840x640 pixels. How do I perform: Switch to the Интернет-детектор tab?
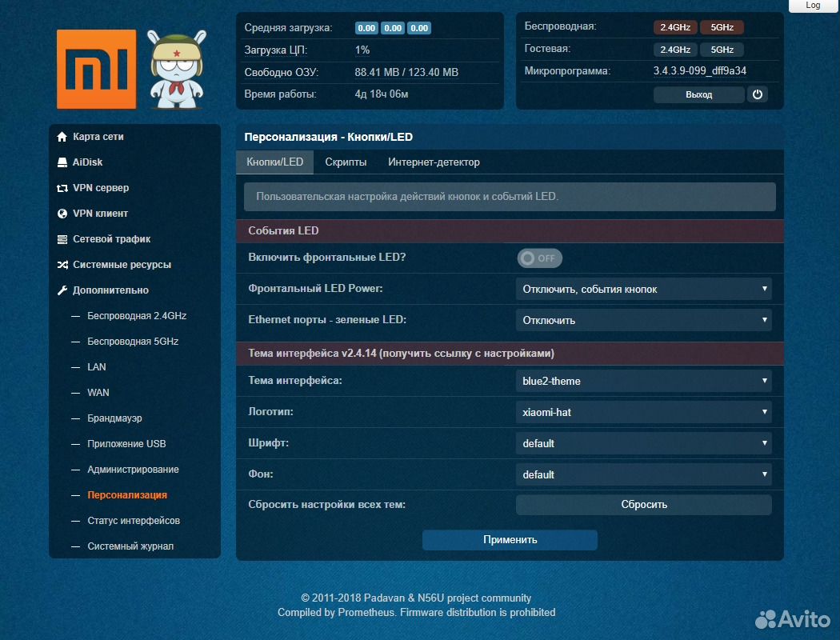tap(434, 162)
